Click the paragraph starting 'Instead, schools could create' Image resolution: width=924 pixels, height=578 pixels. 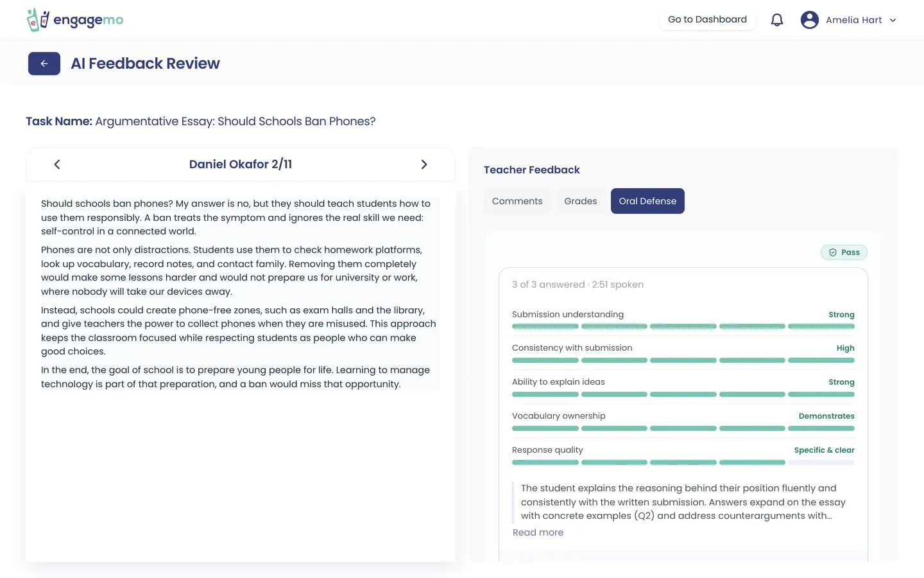(239, 331)
